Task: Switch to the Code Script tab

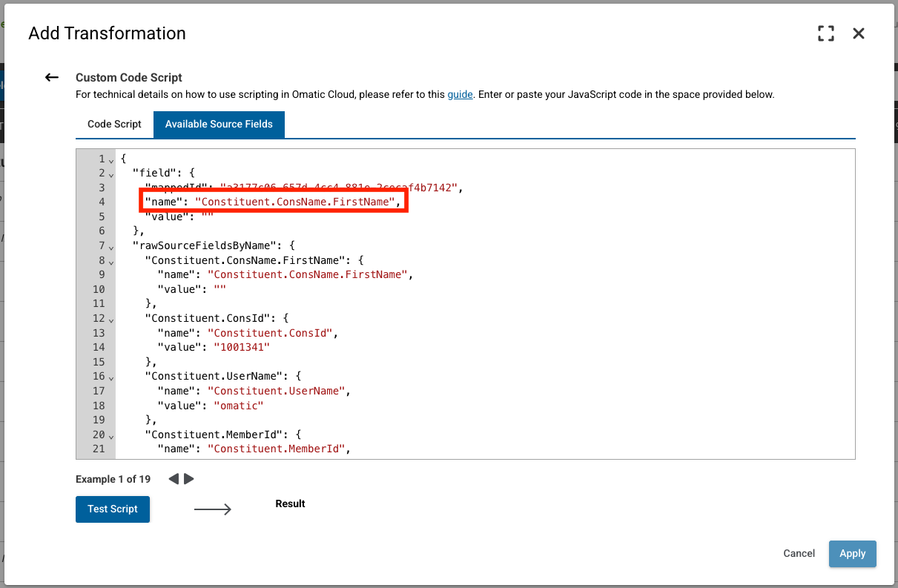Action: (x=114, y=124)
